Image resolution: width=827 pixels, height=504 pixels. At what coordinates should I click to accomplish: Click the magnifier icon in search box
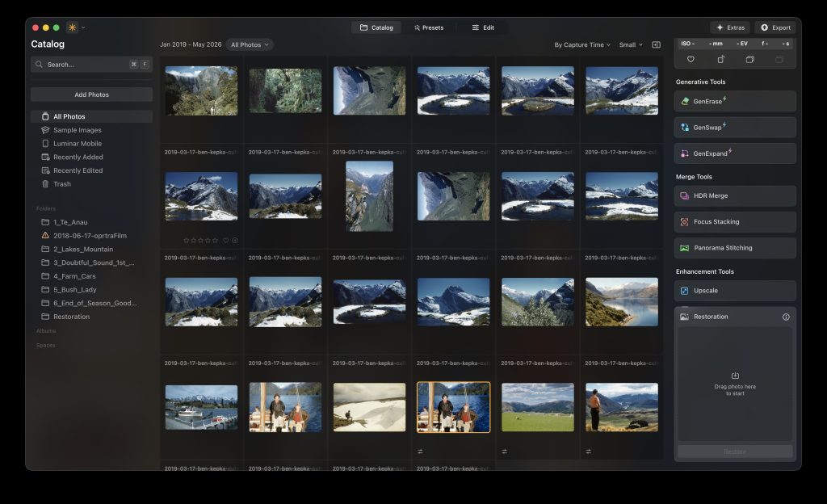pyautogui.click(x=39, y=65)
